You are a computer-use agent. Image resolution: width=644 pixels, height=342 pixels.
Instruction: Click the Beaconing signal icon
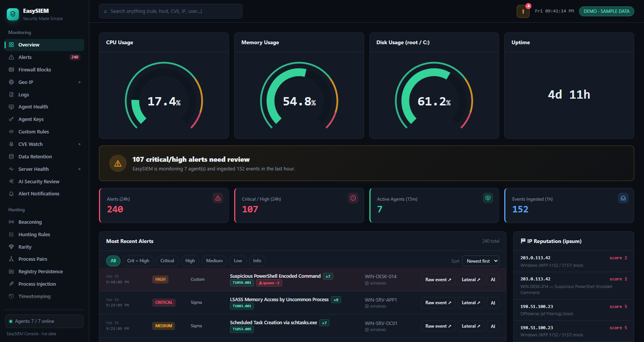point(11,222)
